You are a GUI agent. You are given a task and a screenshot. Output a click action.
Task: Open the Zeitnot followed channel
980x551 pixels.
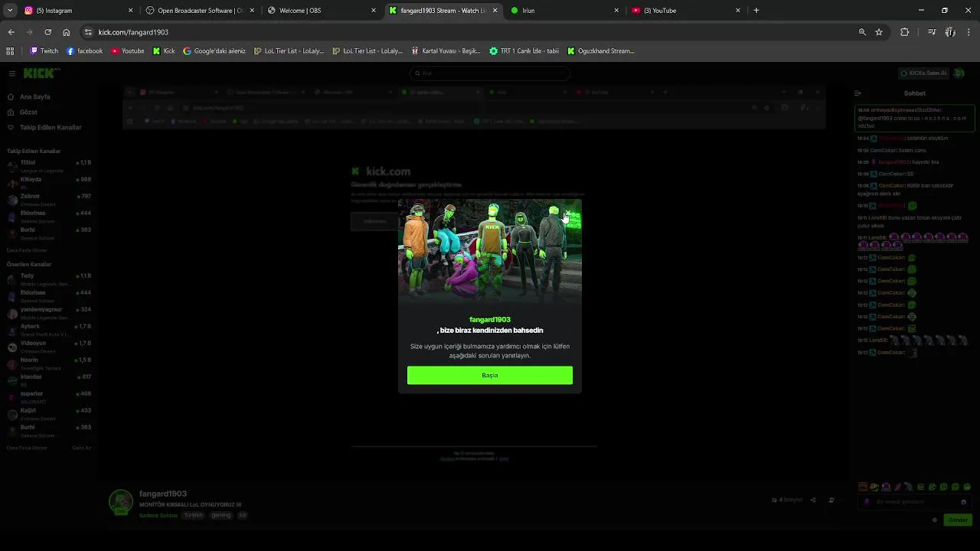point(49,198)
